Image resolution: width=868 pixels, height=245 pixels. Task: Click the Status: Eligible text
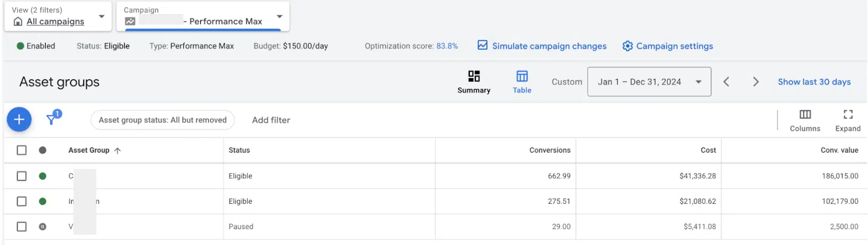(x=103, y=46)
